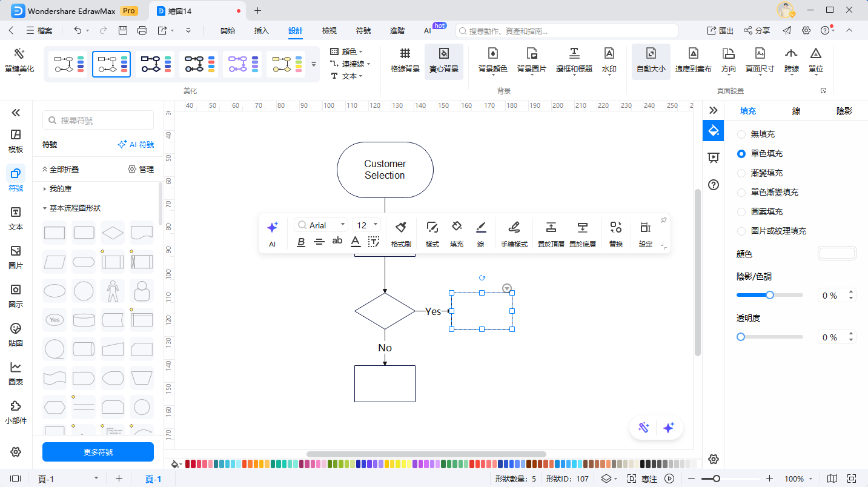Image resolution: width=868 pixels, height=487 pixels.
Task: Choose Gradient Fill (漸變填充) radio option
Action: [x=741, y=173]
